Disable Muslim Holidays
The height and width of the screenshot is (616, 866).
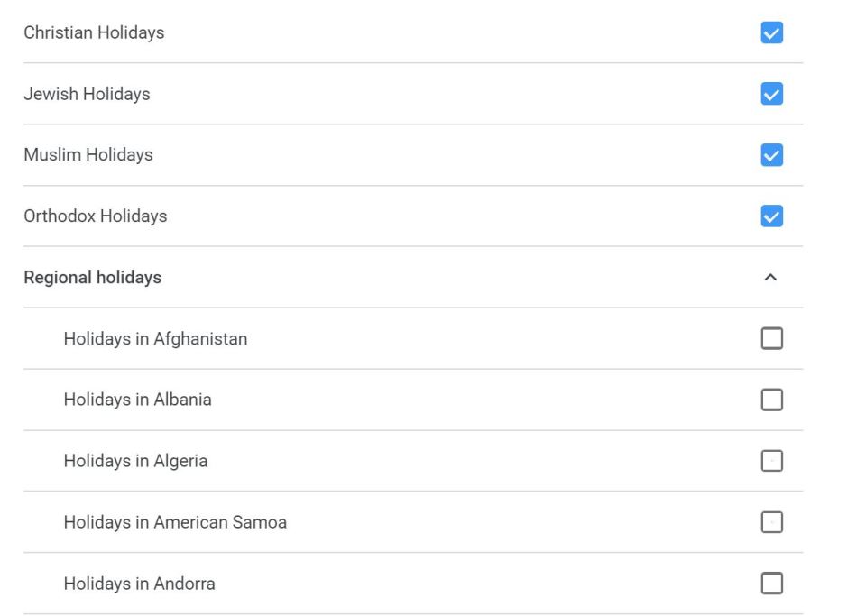pos(771,155)
